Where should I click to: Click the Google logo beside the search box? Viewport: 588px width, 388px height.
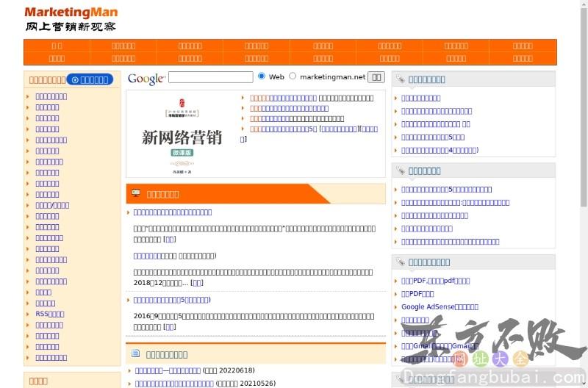tap(146, 79)
